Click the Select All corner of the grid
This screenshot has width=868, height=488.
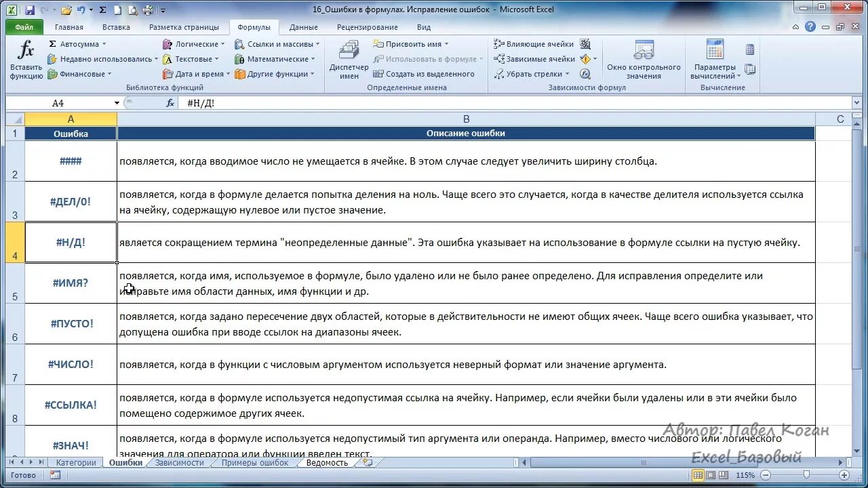(x=15, y=119)
